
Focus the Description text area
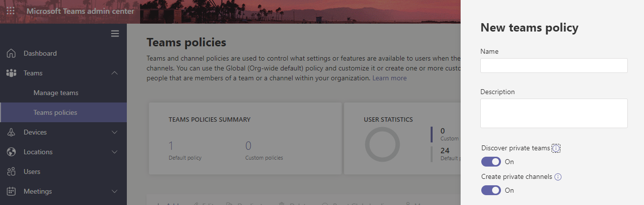(554, 113)
